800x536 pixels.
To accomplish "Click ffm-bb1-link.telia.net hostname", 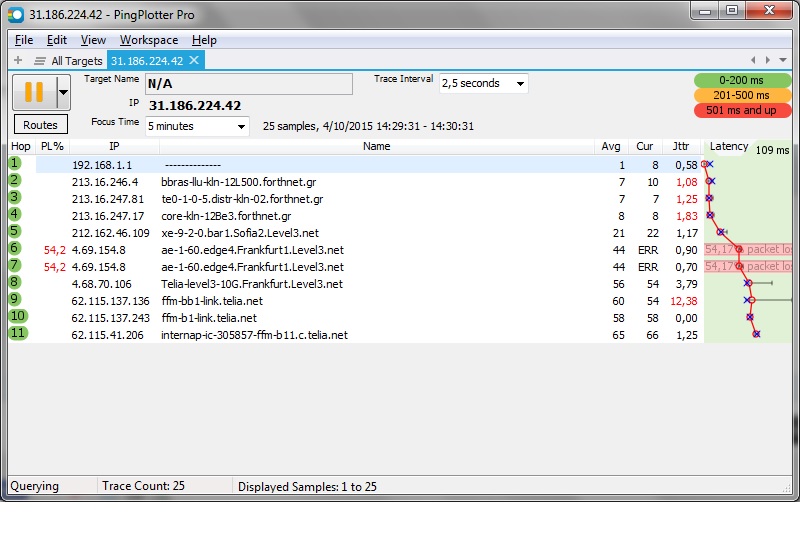I will (212, 301).
